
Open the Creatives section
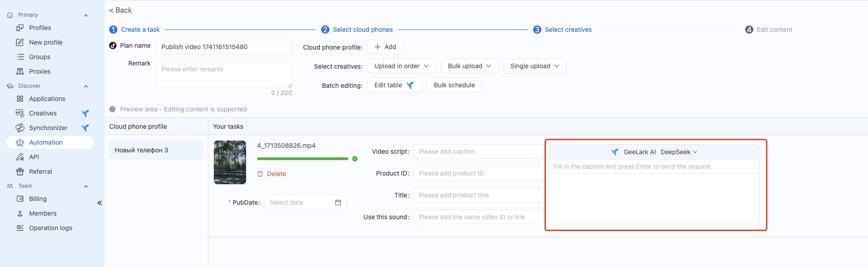tap(43, 113)
